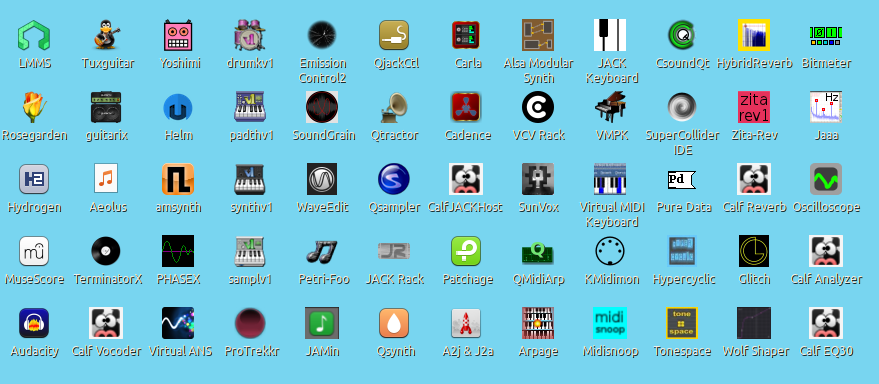The width and height of the screenshot is (879, 384).
Task: Launch CsoundQt icon
Action: click(x=682, y=35)
